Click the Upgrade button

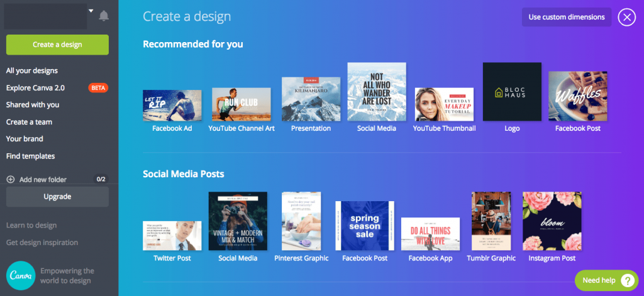[57, 197]
